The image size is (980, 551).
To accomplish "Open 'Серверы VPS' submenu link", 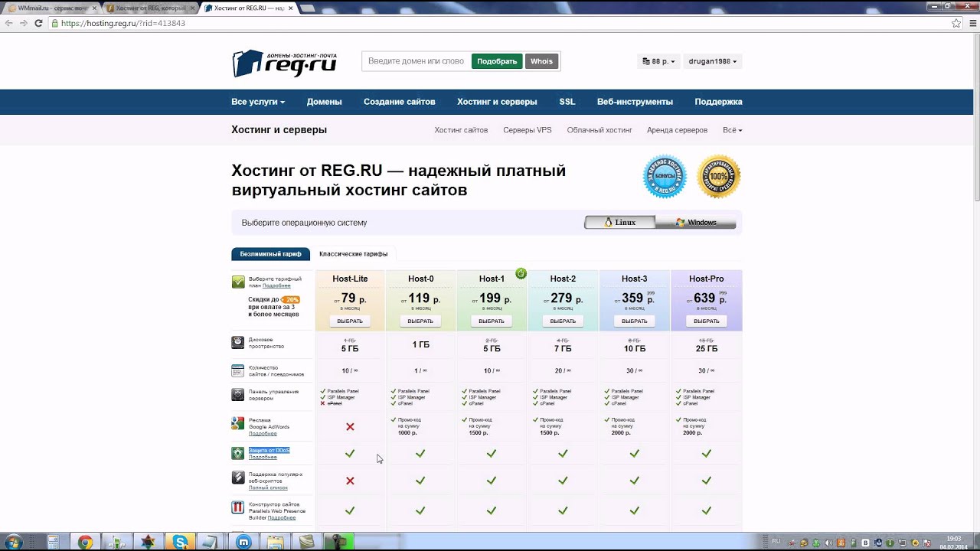I will click(528, 130).
